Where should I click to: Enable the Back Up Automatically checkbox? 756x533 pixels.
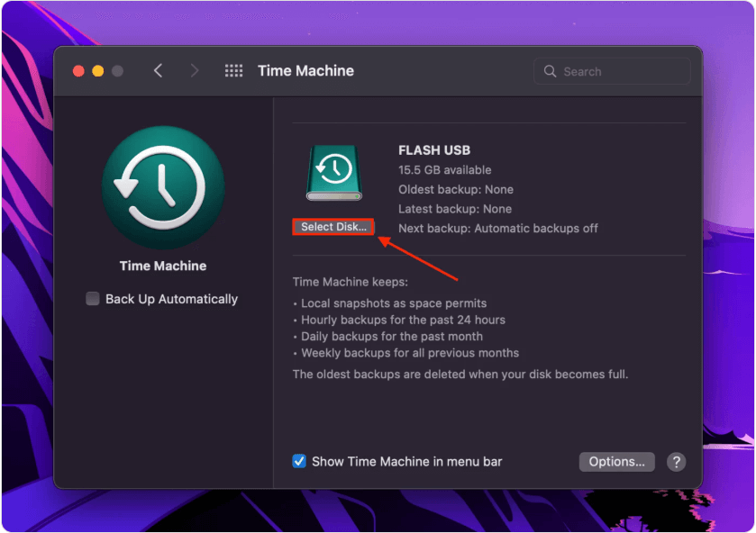tap(93, 299)
